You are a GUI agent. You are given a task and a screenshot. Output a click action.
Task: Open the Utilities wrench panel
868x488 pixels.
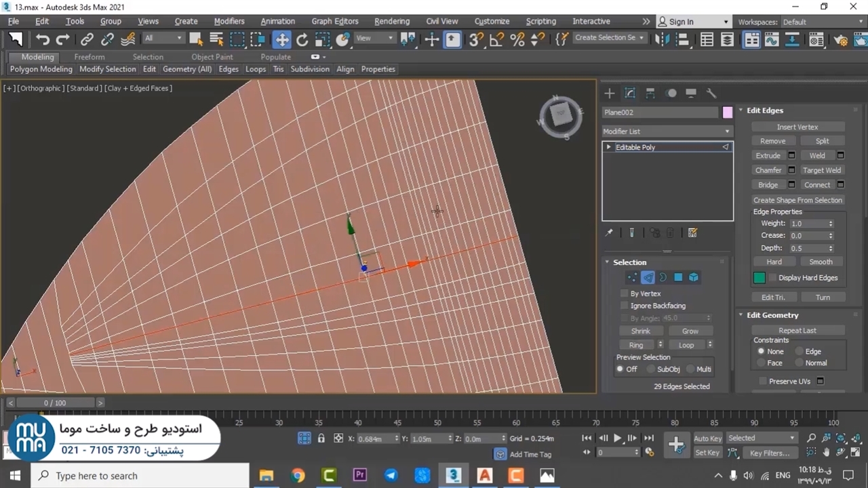[x=711, y=94]
